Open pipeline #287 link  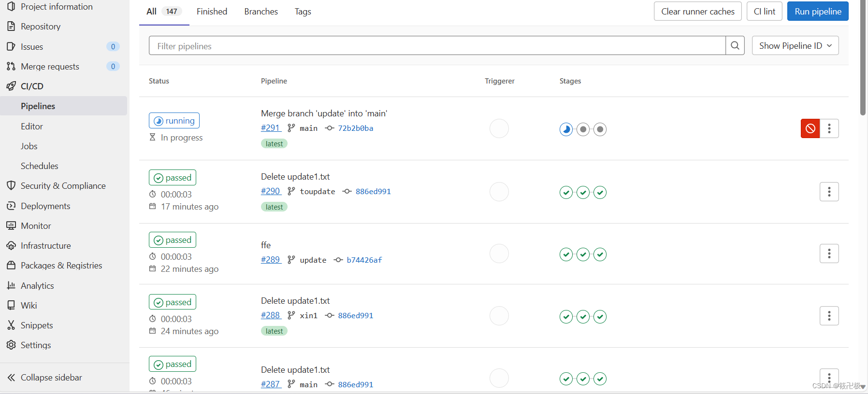(x=271, y=384)
